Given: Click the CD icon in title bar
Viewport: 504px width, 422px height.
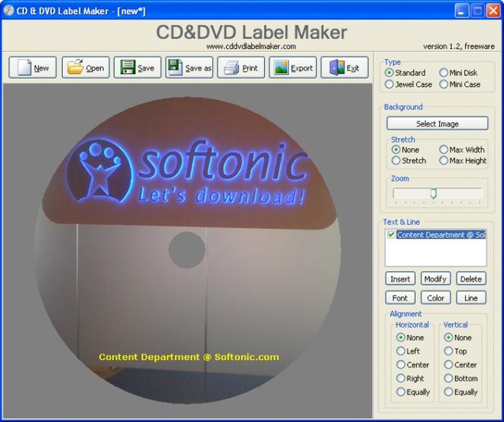Looking at the screenshot, I should (x=8, y=10).
